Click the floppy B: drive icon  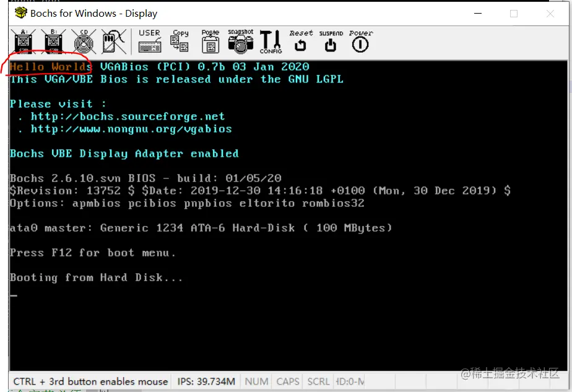[x=53, y=41]
